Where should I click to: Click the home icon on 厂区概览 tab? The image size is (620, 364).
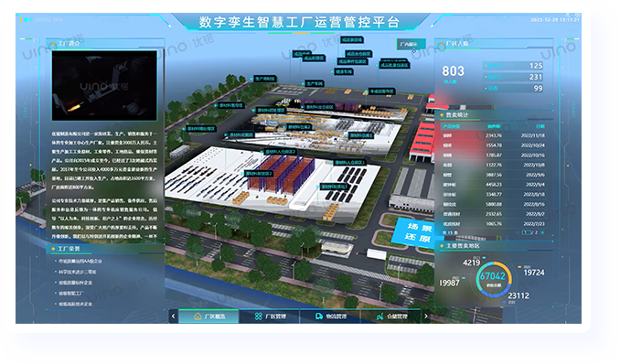pyautogui.click(x=198, y=316)
